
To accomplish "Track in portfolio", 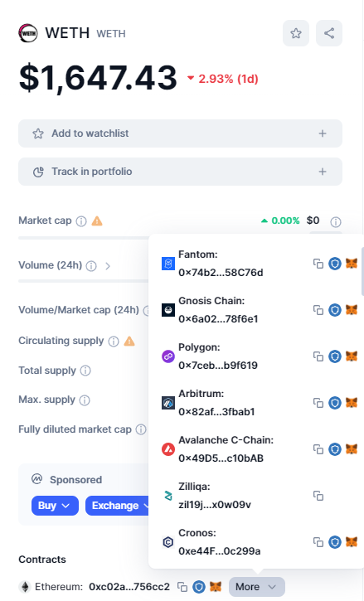I will [x=180, y=172].
